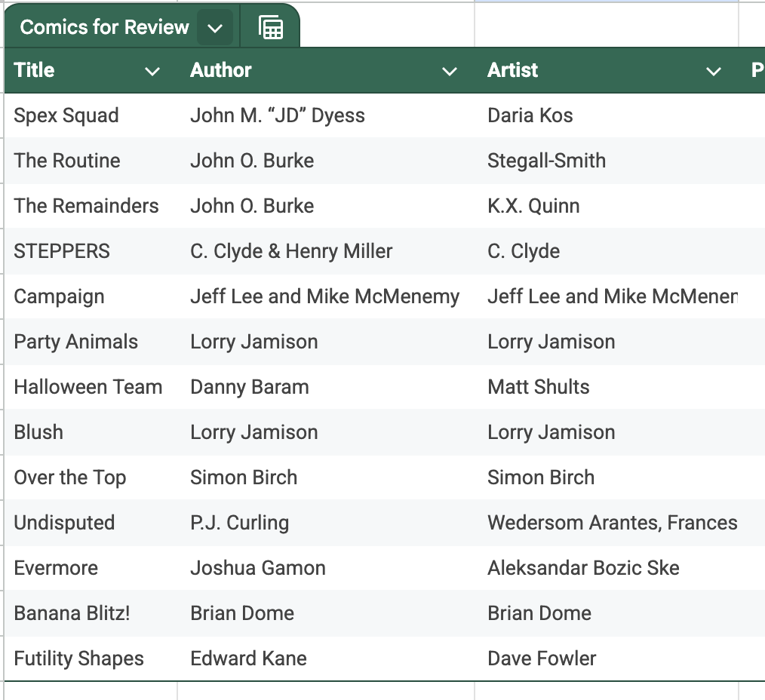Click Brian Dome author cell
Image resolution: width=765 pixels, height=700 pixels.
(326, 614)
